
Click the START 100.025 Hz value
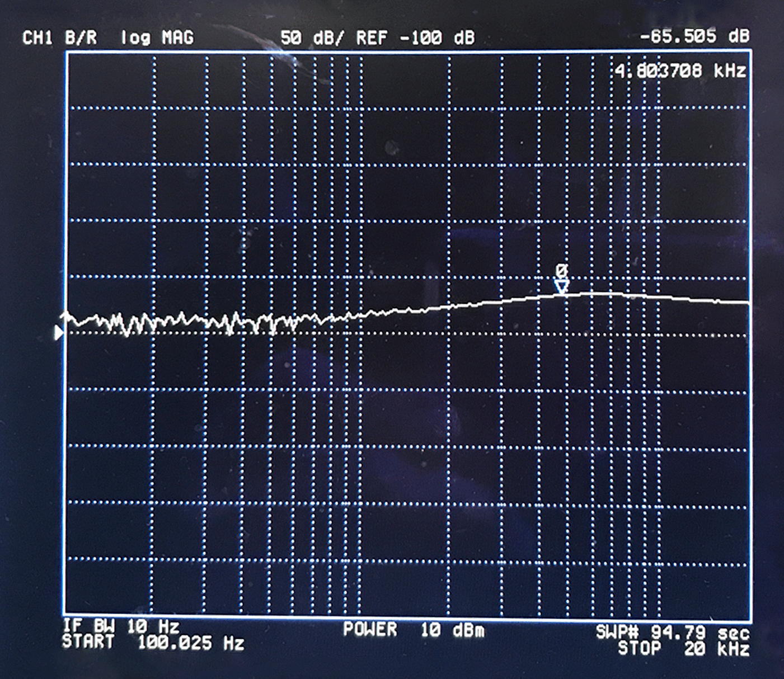pos(153,643)
